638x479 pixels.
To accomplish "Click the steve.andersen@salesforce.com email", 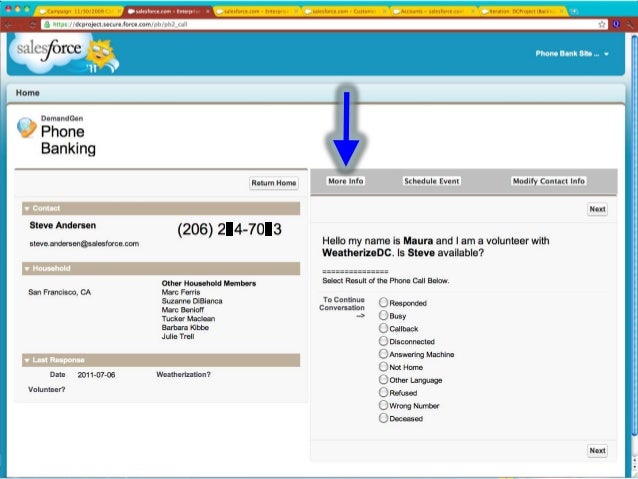I will click(x=84, y=244).
